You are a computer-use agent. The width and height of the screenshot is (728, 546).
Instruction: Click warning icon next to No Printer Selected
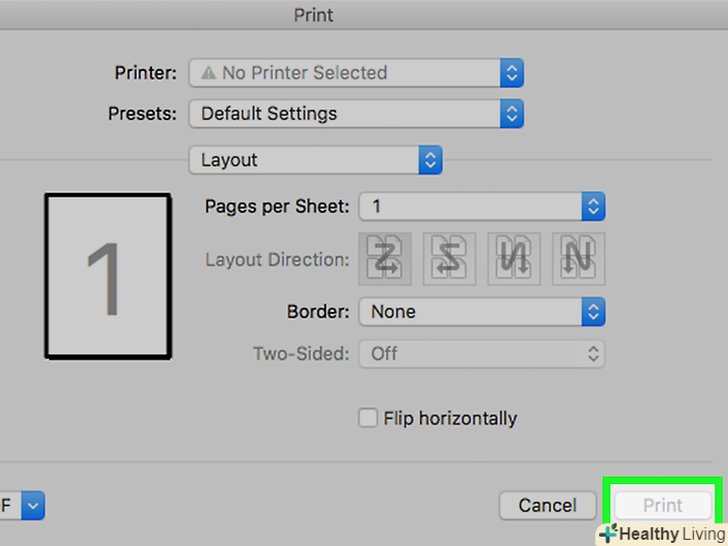coord(208,73)
